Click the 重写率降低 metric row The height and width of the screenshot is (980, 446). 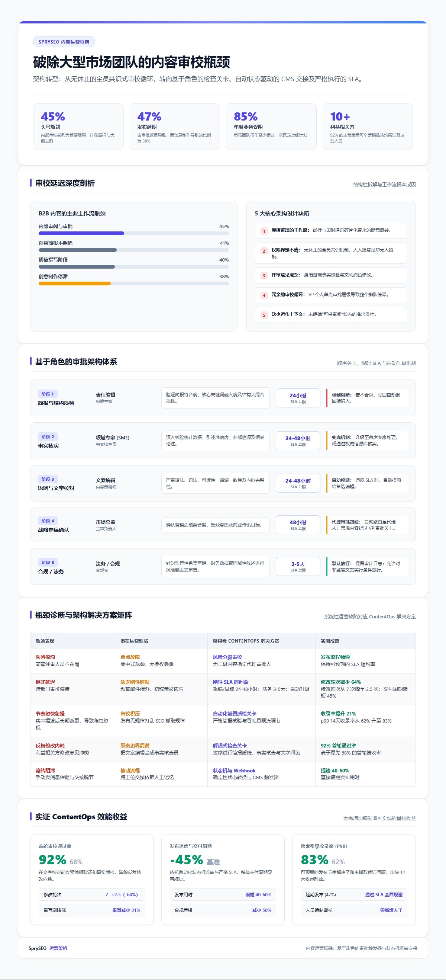click(x=92, y=910)
